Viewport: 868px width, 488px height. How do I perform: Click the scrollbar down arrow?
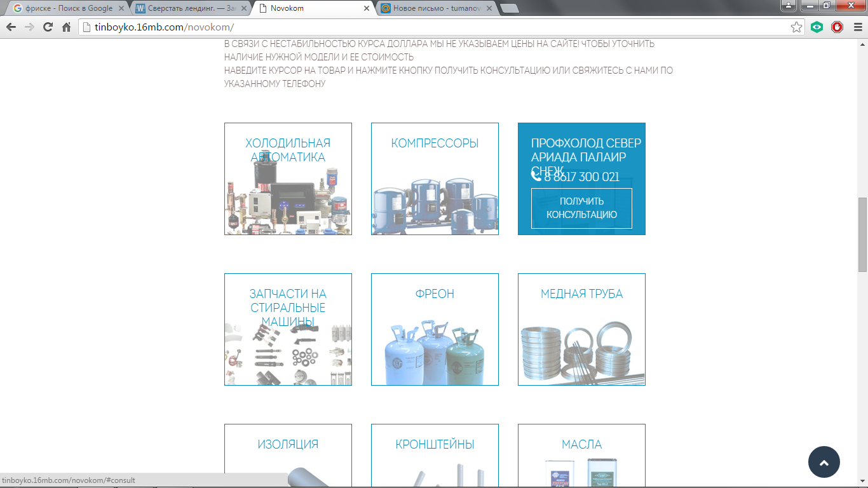coord(862,482)
